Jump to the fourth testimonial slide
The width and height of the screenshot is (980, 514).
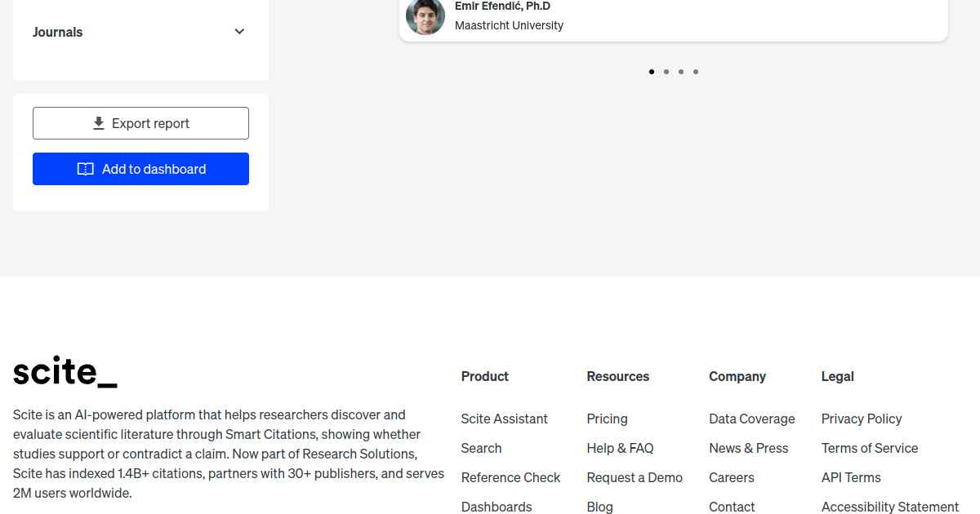coord(696,72)
